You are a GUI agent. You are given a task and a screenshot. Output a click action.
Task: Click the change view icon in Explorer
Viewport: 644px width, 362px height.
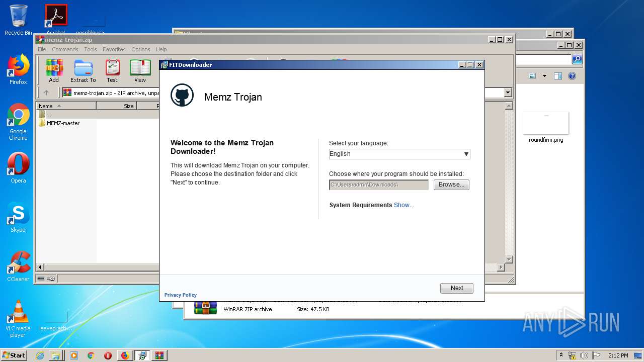point(532,76)
